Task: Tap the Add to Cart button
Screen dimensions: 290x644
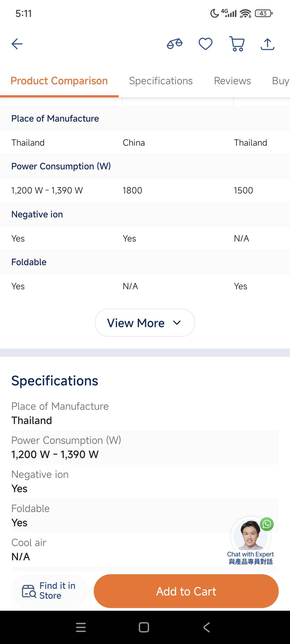Action: coord(186,591)
